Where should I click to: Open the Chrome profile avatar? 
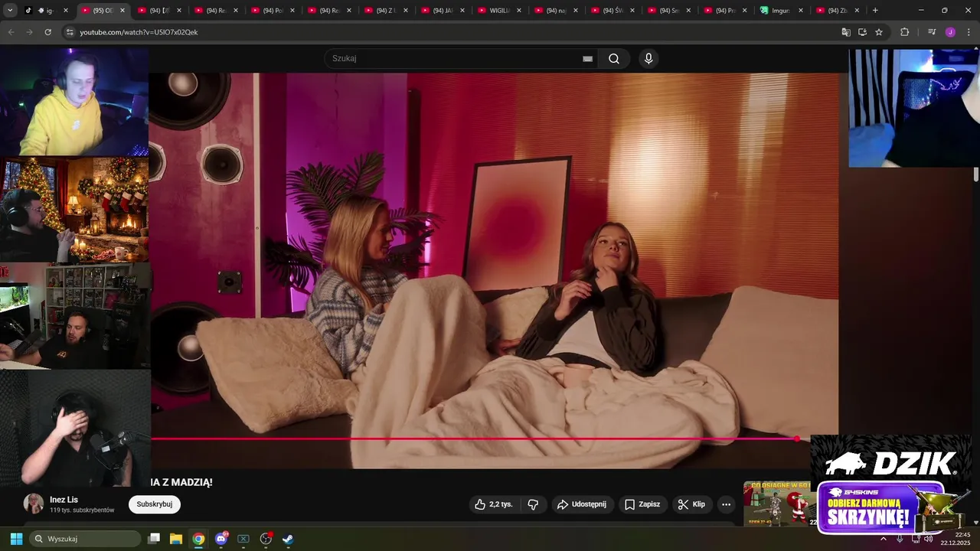pos(950,32)
